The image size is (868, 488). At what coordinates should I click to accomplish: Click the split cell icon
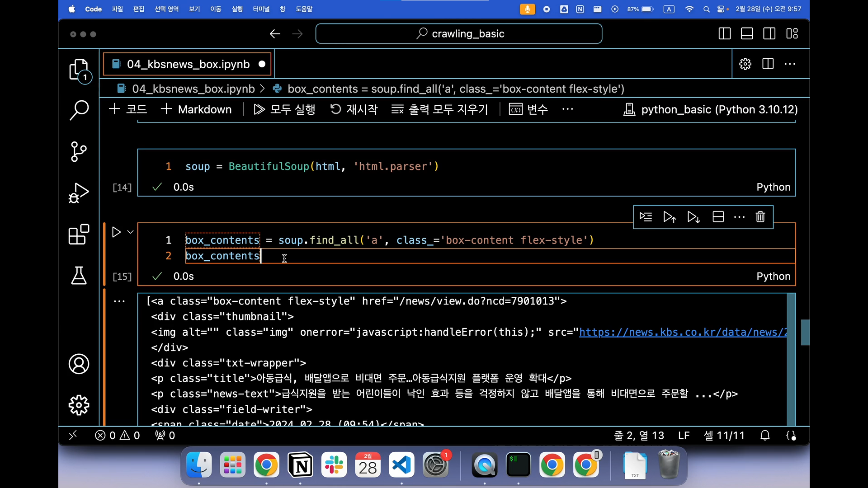pos(718,217)
